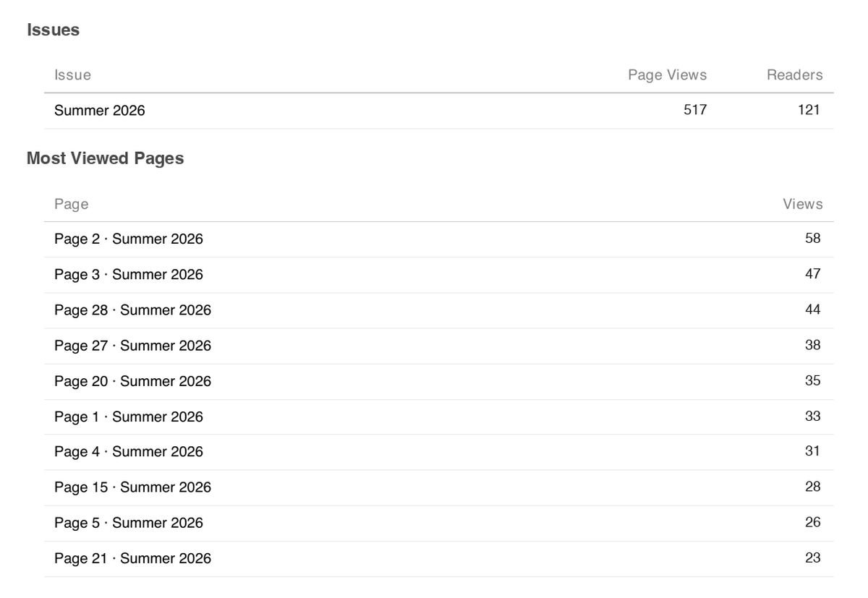
Task: Open Page 1 · Summer 2026 row
Action: (438, 417)
